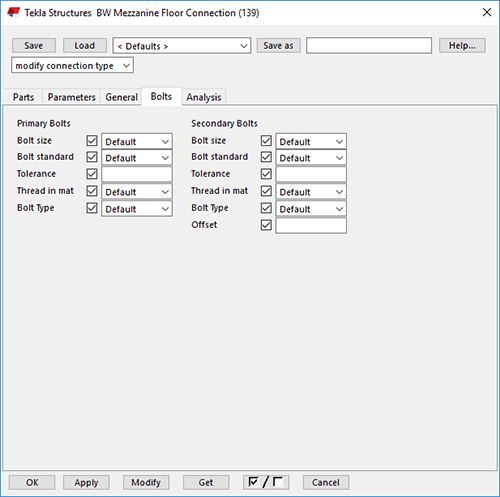Focus Secondary Tolerance input field
The height and width of the screenshot is (497, 500).
point(311,174)
